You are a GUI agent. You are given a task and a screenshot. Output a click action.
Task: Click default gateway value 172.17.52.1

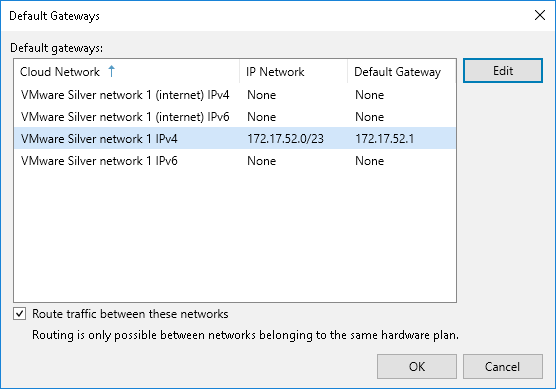385,139
